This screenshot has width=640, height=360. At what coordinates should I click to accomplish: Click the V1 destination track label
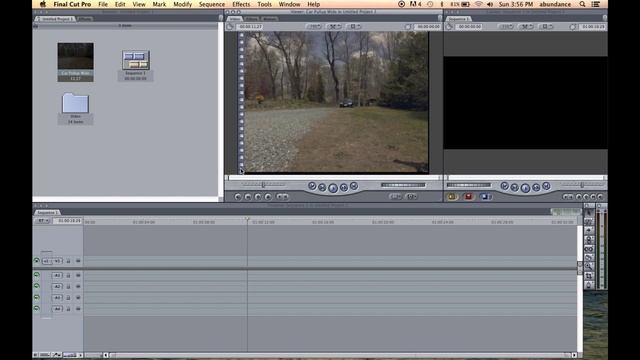click(58, 261)
